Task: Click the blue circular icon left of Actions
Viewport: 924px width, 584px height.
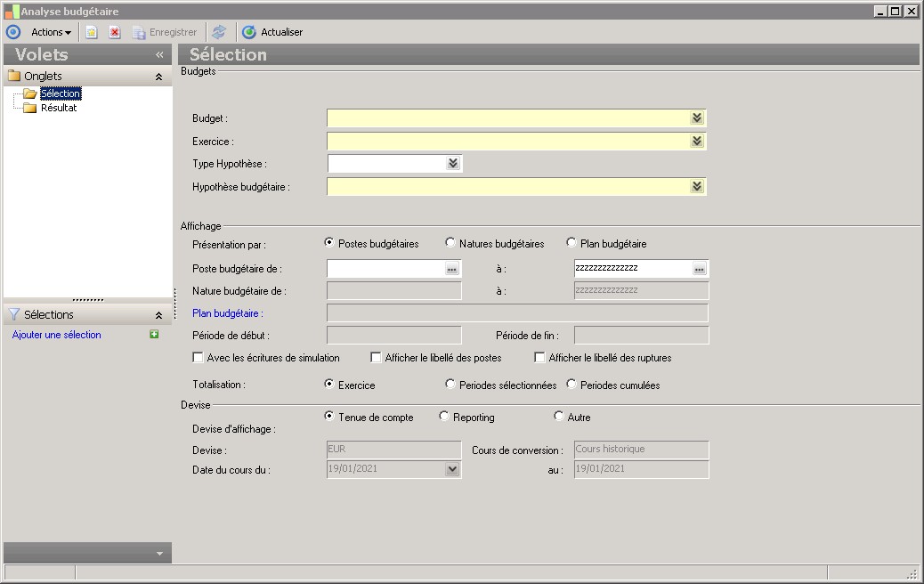Action: 13,32
